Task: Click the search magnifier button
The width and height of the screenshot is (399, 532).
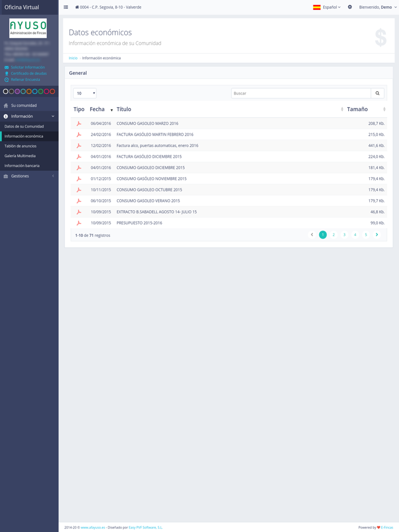Action: coord(377,93)
